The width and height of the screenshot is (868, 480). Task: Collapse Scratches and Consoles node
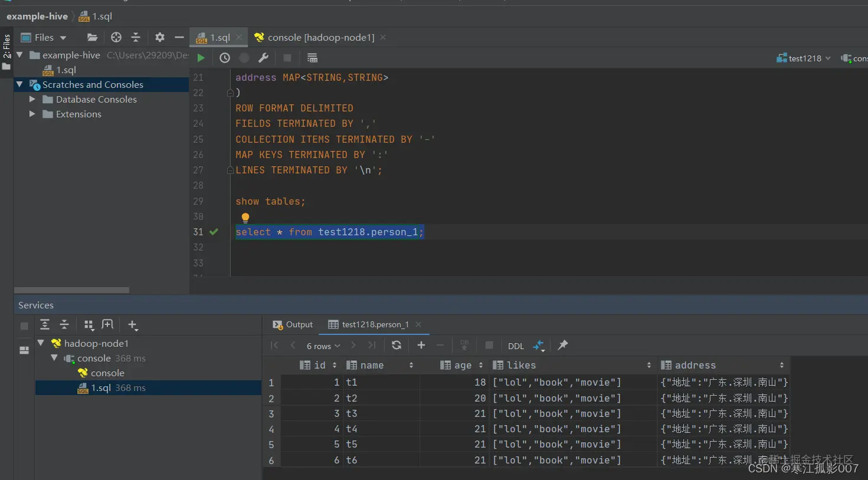click(19, 84)
